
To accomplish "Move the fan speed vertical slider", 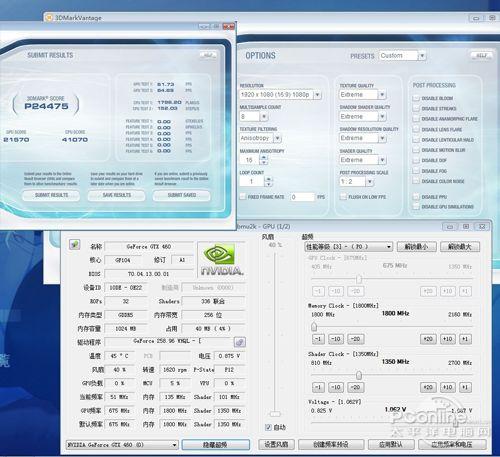I will pyautogui.click(x=275, y=414).
